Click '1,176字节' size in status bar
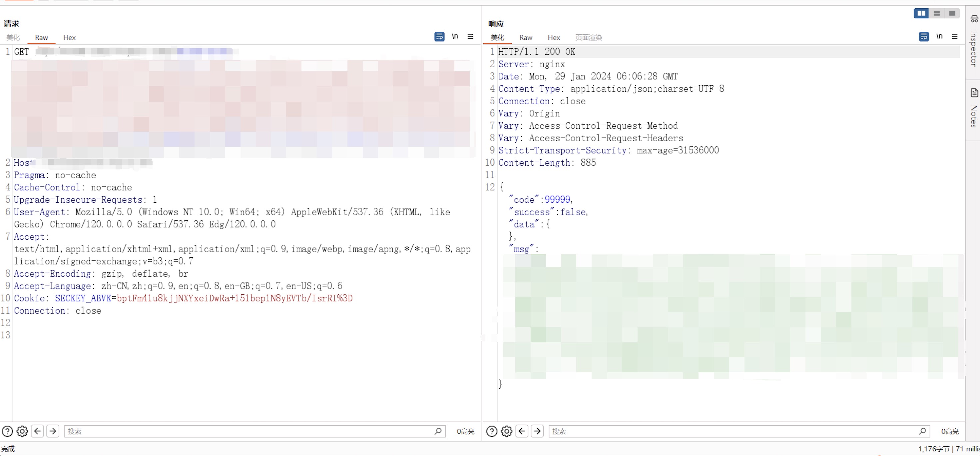This screenshot has height=456, width=980. point(934,449)
